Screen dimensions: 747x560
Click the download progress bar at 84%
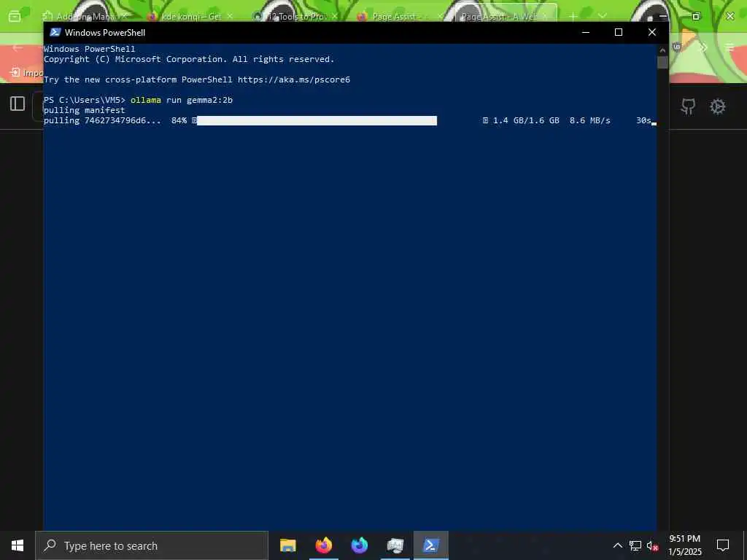[317, 120]
